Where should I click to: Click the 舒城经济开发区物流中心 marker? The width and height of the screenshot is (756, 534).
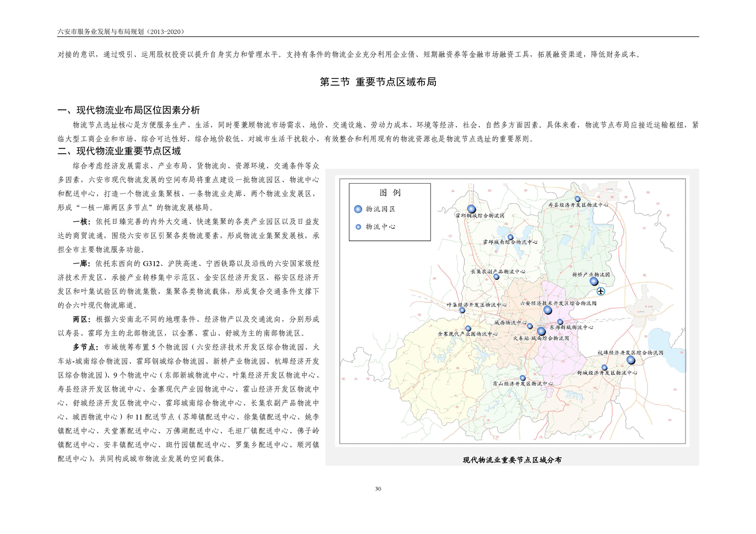click(x=604, y=367)
